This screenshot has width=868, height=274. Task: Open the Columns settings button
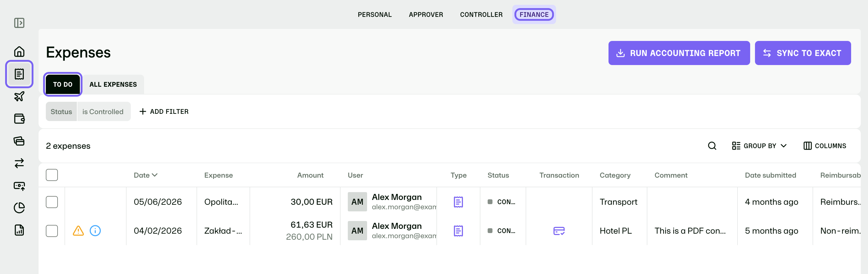pyautogui.click(x=825, y=146)
